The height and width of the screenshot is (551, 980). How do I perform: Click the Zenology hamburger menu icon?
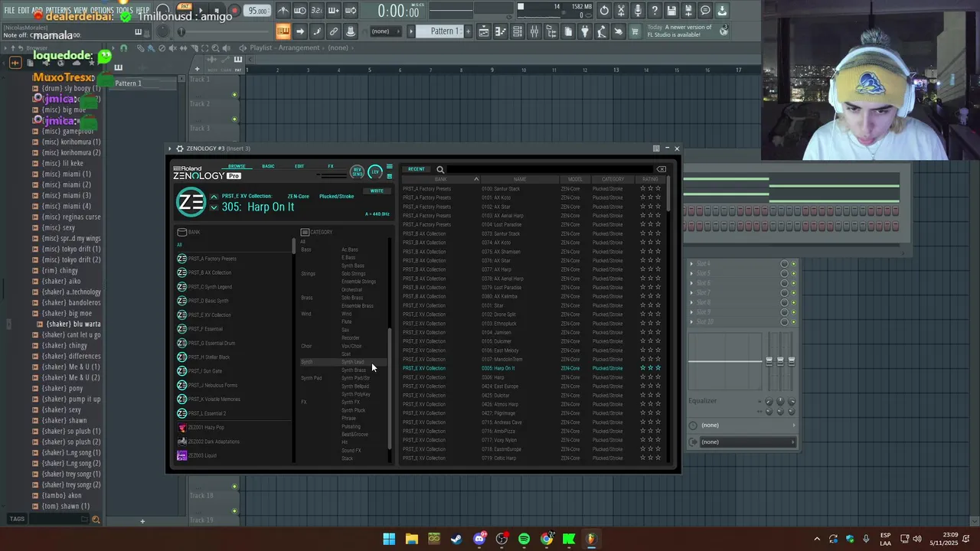coord(389,167)
